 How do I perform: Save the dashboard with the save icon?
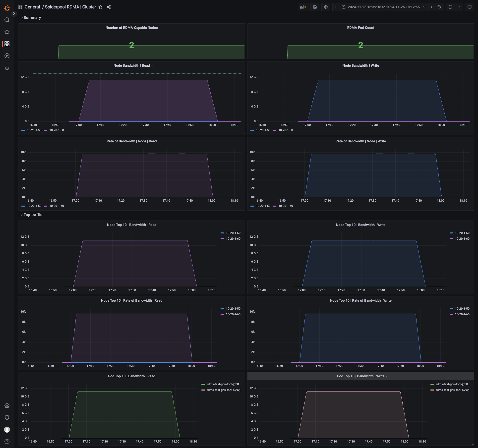coord(314,7)
